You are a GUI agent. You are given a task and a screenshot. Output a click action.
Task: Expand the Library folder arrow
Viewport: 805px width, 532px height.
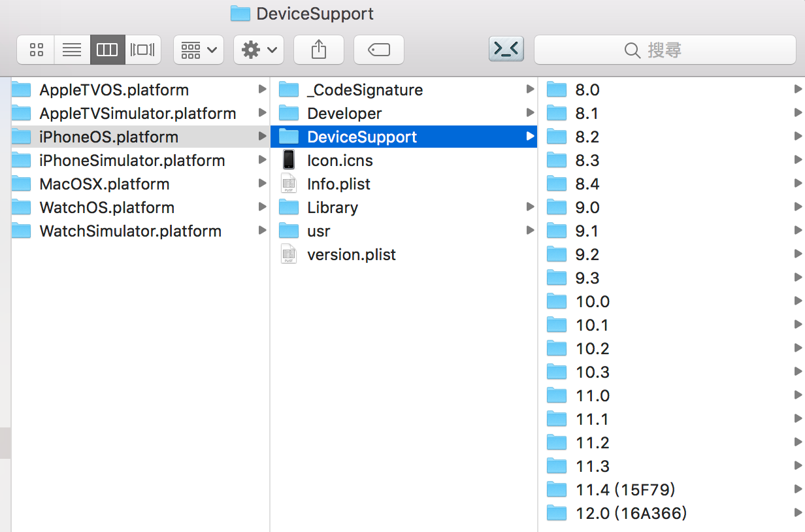[x=530, y=207]
